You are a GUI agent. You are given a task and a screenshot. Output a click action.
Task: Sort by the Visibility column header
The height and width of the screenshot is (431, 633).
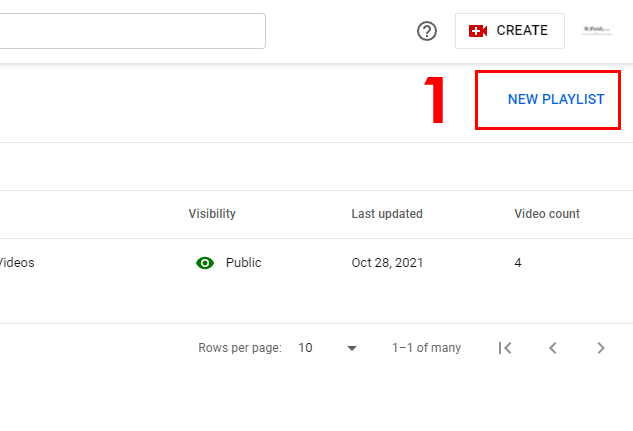pos(212,214)
